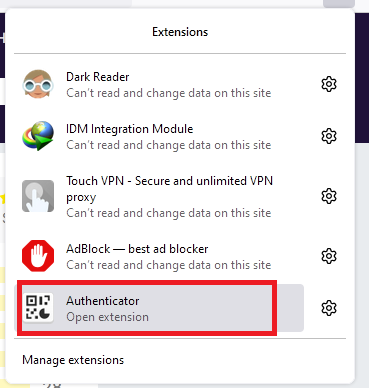Click the AdBlock red stop-hand icon

(38, 256)
